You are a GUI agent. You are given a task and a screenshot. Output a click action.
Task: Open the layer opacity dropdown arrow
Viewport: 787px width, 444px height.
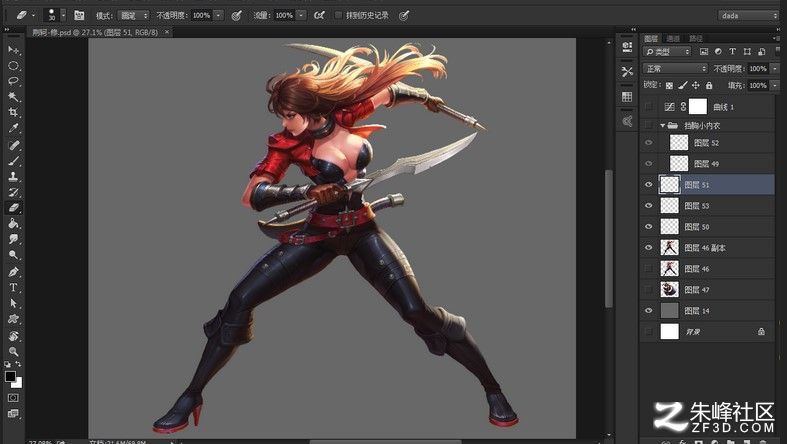pyautogui.click(x=774, y=68)
